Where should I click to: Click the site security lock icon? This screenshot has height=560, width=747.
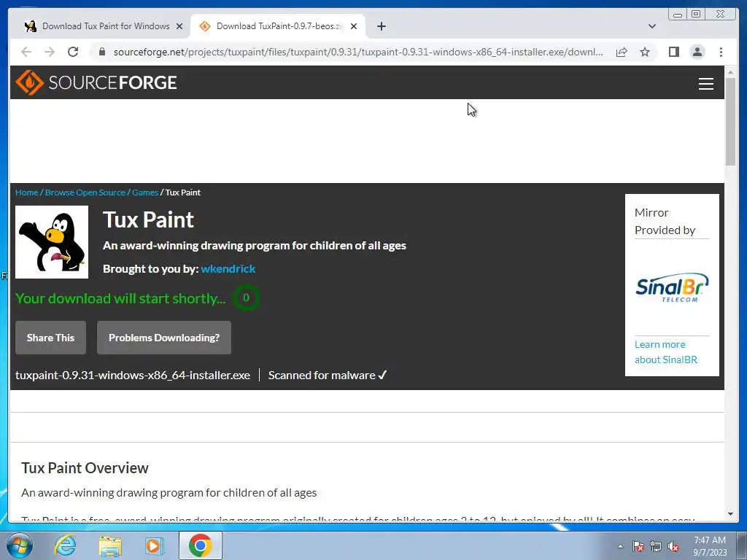tap(101, 52)
